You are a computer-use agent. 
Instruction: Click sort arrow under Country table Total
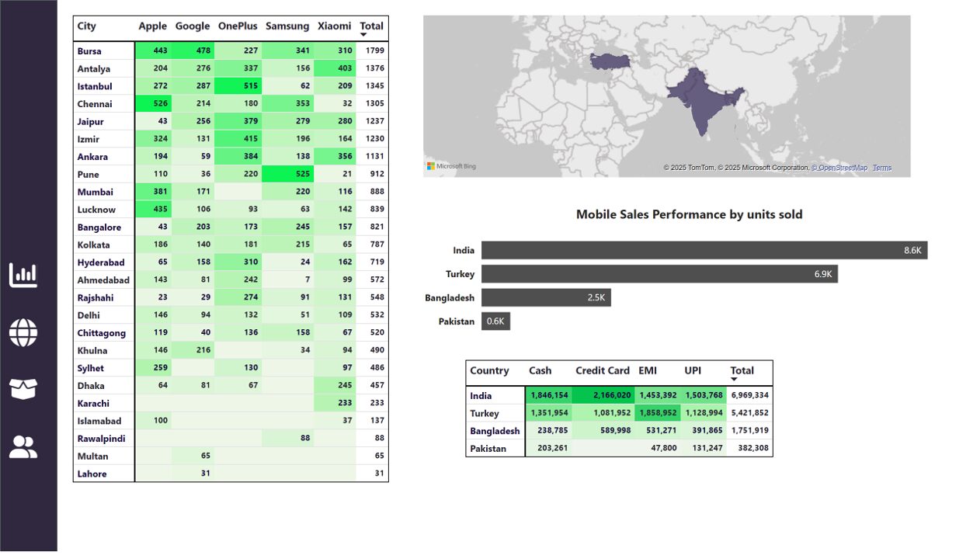click(x=735, y=380)
